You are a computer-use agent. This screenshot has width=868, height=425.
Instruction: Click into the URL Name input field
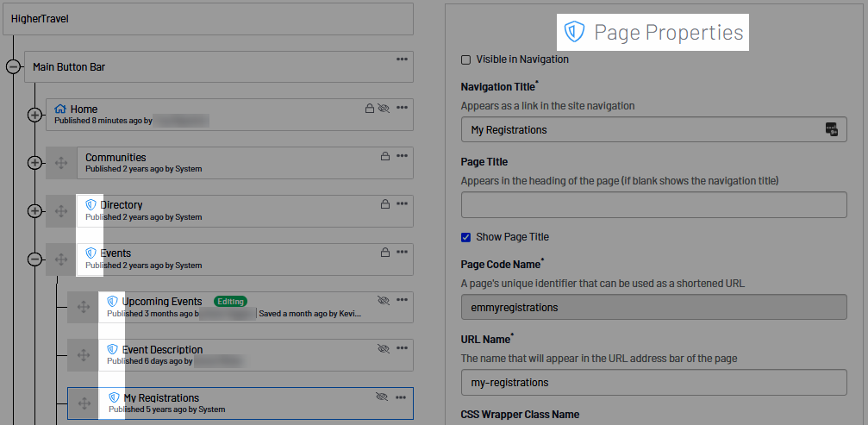pos(653,382)
